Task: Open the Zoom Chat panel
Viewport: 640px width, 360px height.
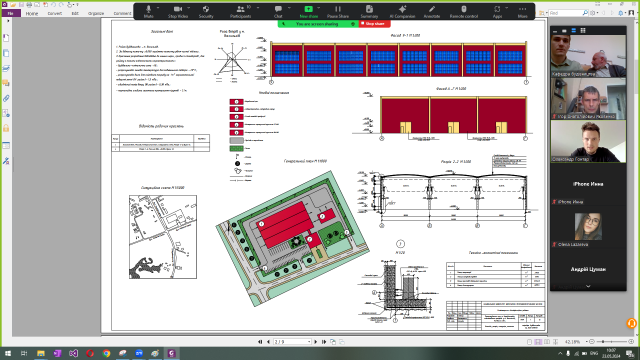Action: tap(278, 11)
